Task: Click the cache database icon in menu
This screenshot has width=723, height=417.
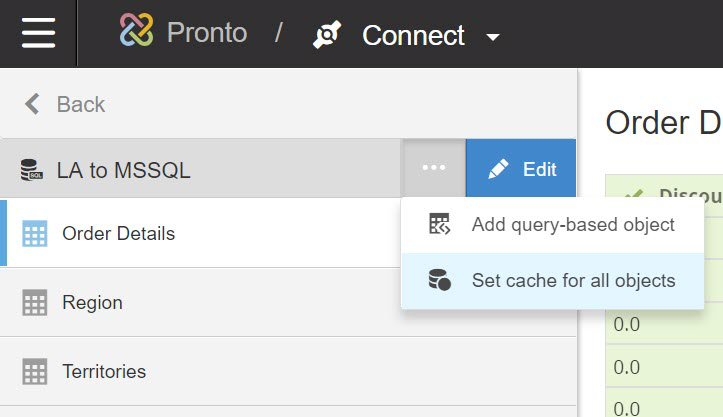Action: click(x=440, y=281)
